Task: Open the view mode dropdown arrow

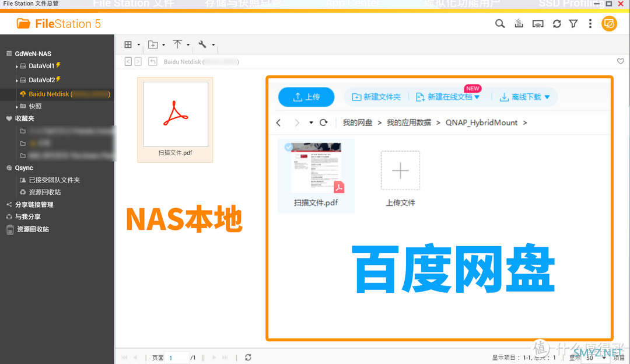Action: (139, 44)
